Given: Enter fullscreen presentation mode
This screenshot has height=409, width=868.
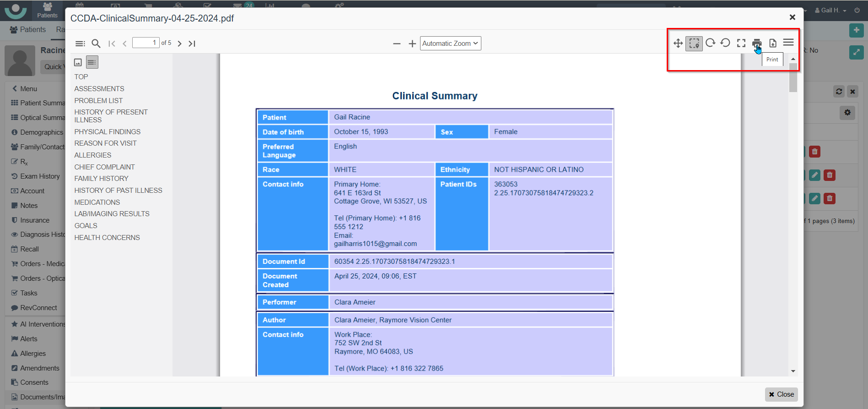Looking at the screenshot, I should pos(741,43).
